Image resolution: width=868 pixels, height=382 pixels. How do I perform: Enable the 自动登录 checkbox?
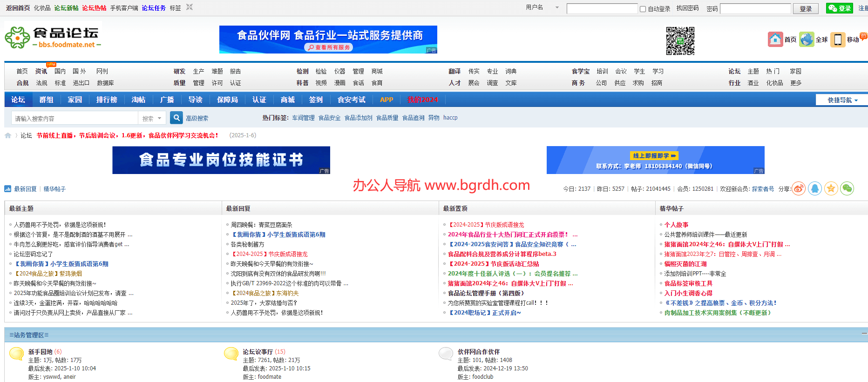643,9
